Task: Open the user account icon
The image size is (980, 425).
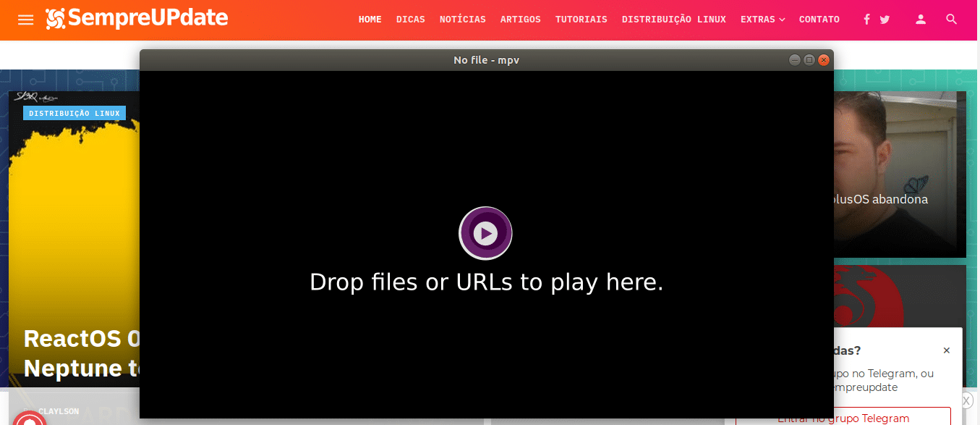Action: [x=921, y=20]
